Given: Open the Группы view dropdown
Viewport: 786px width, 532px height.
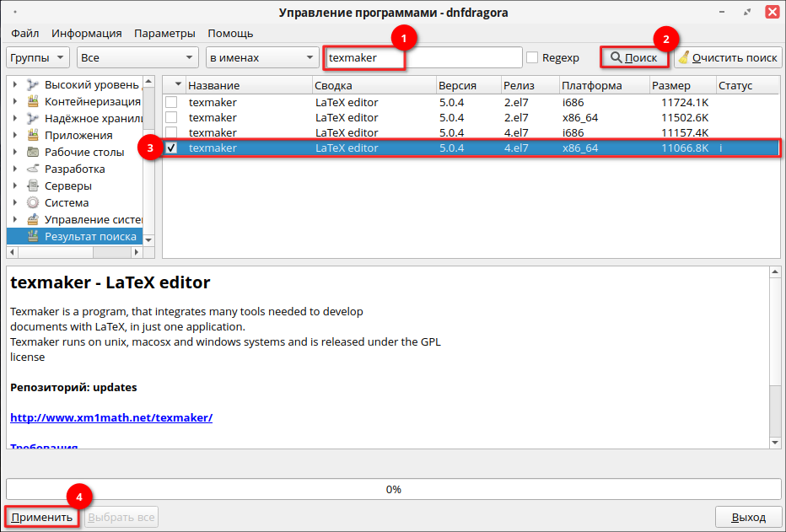Looking at the screenshot, I should [38, 57].
